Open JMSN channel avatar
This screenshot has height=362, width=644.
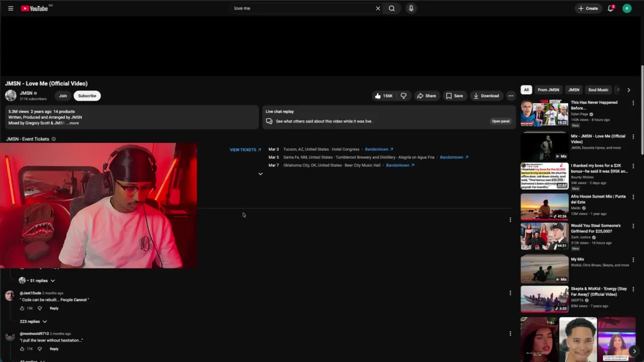(x=11, y=96)
